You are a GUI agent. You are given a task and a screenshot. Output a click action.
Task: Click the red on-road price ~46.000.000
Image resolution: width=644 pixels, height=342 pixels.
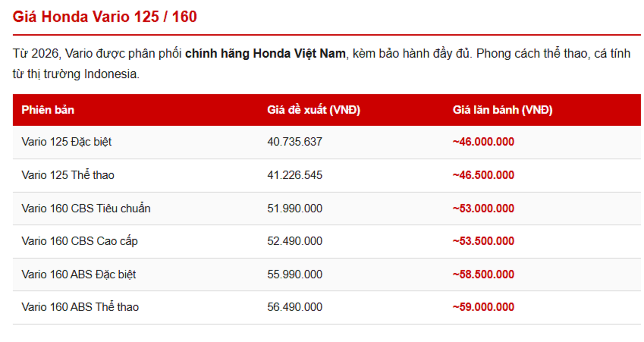pyautogui.click(x=483, y=142)
